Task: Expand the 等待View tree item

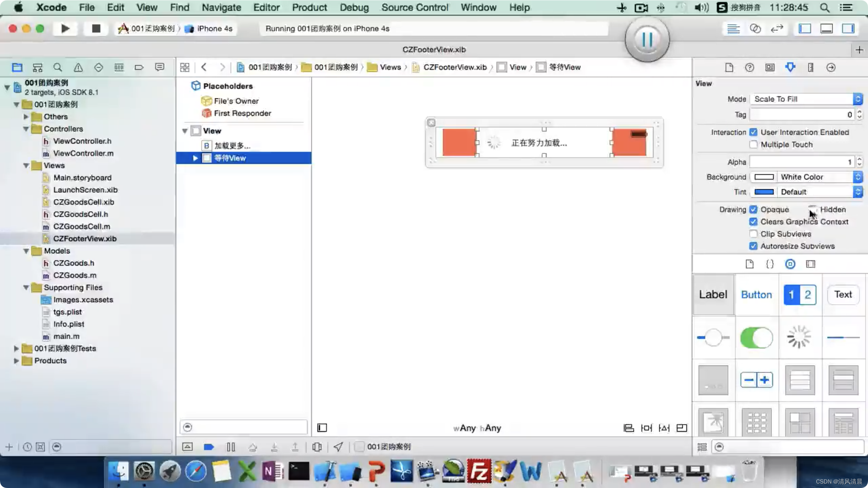Action: 196,157
